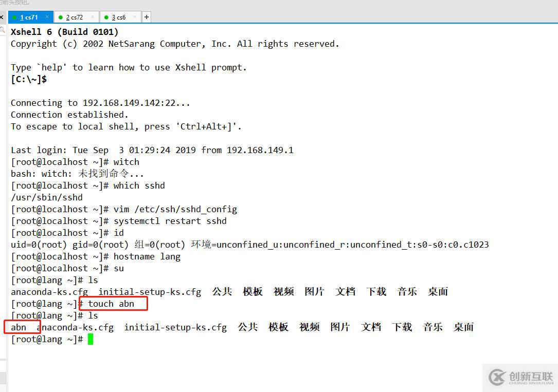
Task: Click the 'bash: witch:' error line
Action: (77, 174)
